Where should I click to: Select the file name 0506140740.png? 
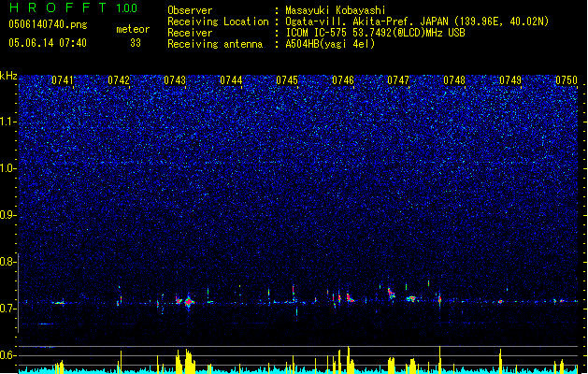[48, 24]
